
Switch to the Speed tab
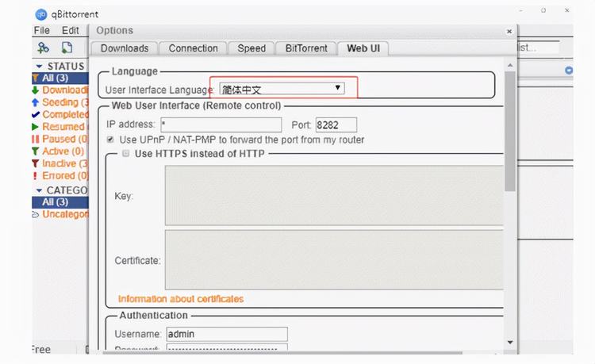click(x=251, y=48)
